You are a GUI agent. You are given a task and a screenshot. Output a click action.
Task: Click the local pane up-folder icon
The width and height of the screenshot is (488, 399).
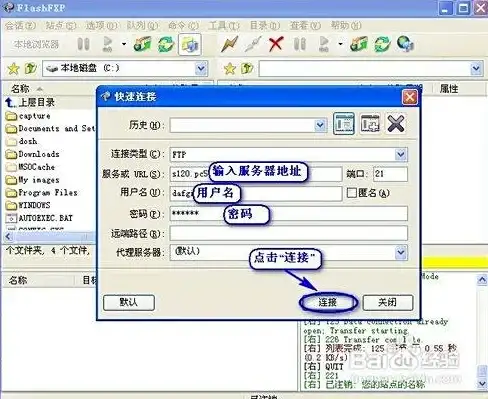coord(30,68)
